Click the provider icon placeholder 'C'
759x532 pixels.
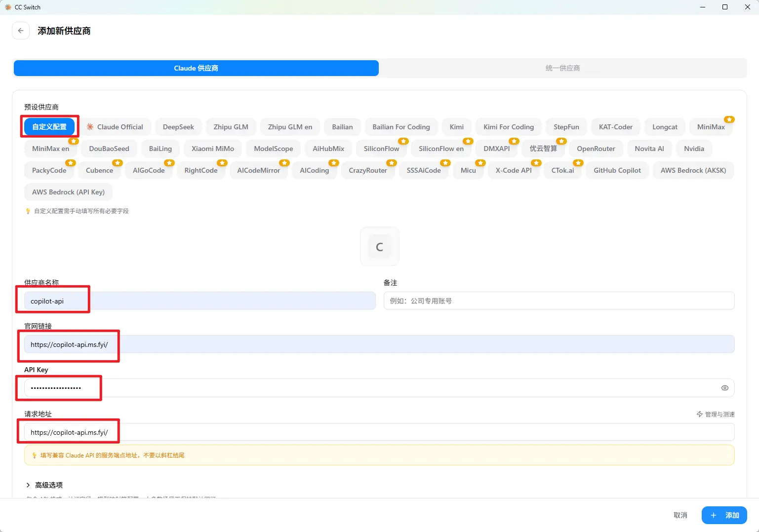(x=379, y=247)
